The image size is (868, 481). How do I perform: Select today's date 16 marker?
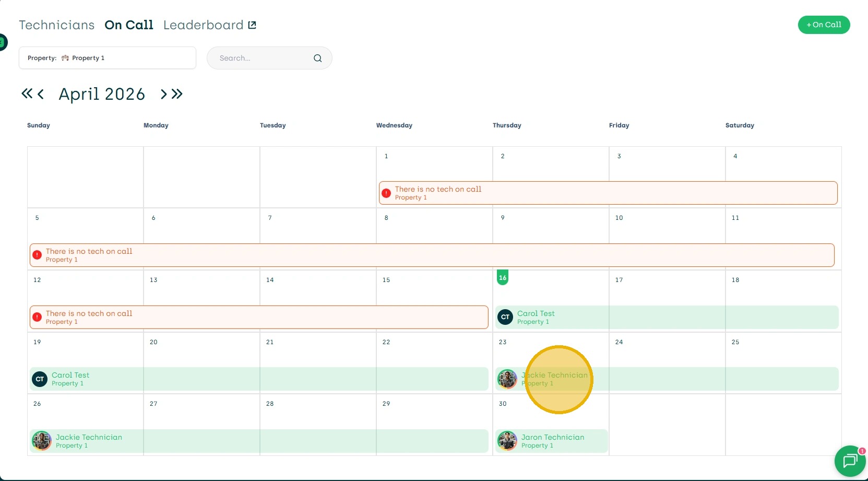tap(503, 277)
